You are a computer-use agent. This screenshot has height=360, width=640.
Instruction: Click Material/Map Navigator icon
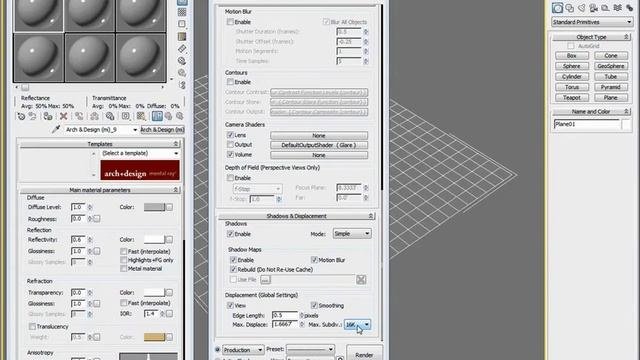pyautogui.click(x=182, y=85)
